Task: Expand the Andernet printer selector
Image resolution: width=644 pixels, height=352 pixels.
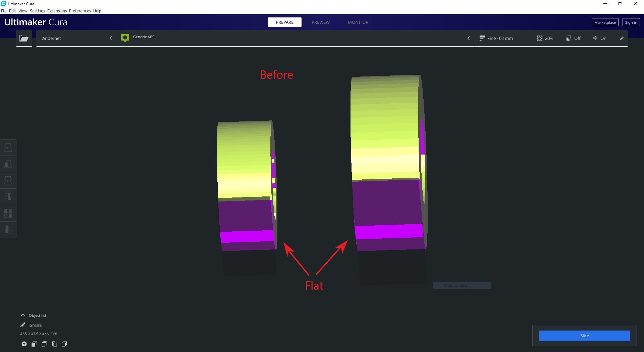Action: (x=76, y=38)
